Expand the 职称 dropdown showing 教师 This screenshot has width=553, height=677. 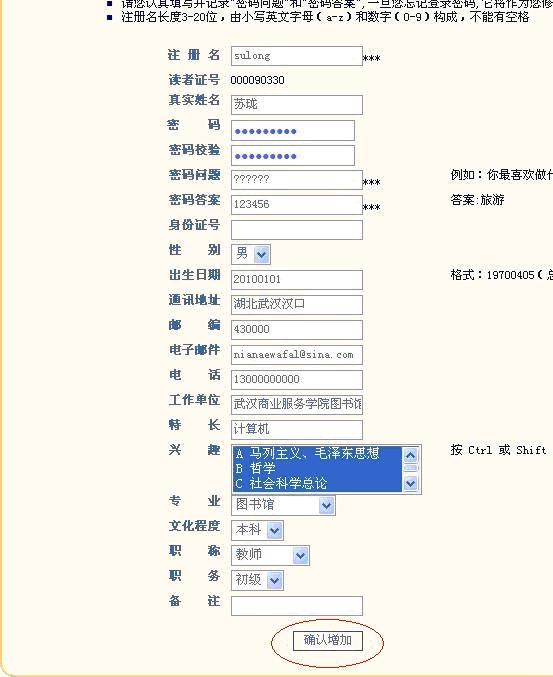[x=271, y=555]
